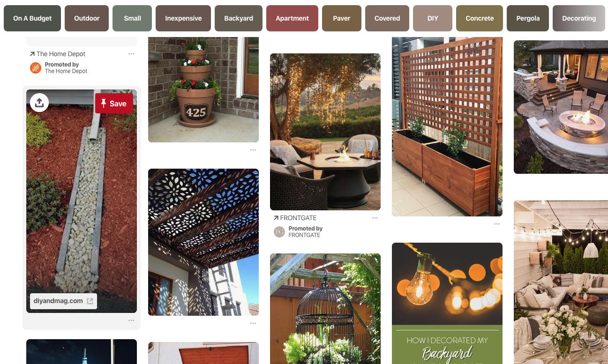Open the birdcage planter pin image
Screen dimensions: 608x364
(x=325, y=309)
